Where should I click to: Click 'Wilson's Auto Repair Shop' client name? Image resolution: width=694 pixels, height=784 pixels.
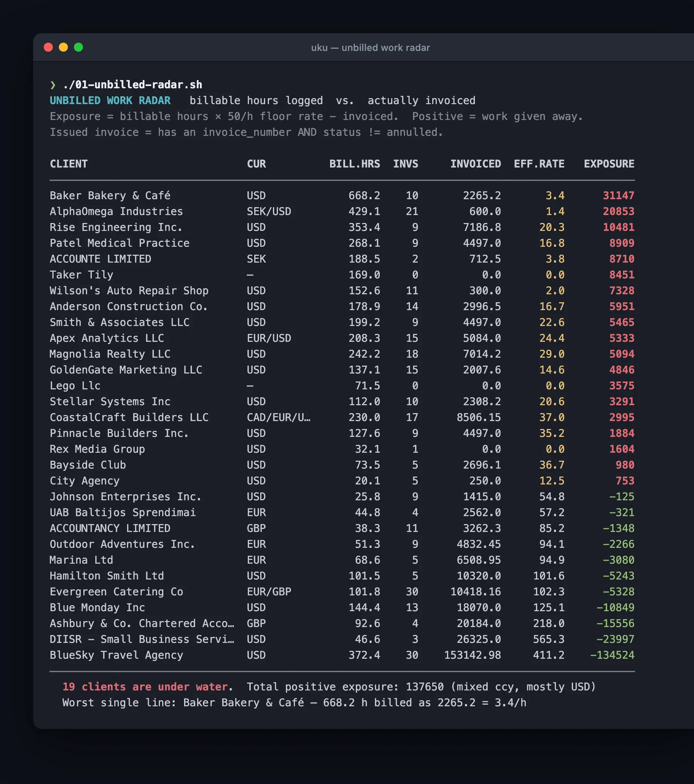tap(129, 291)
